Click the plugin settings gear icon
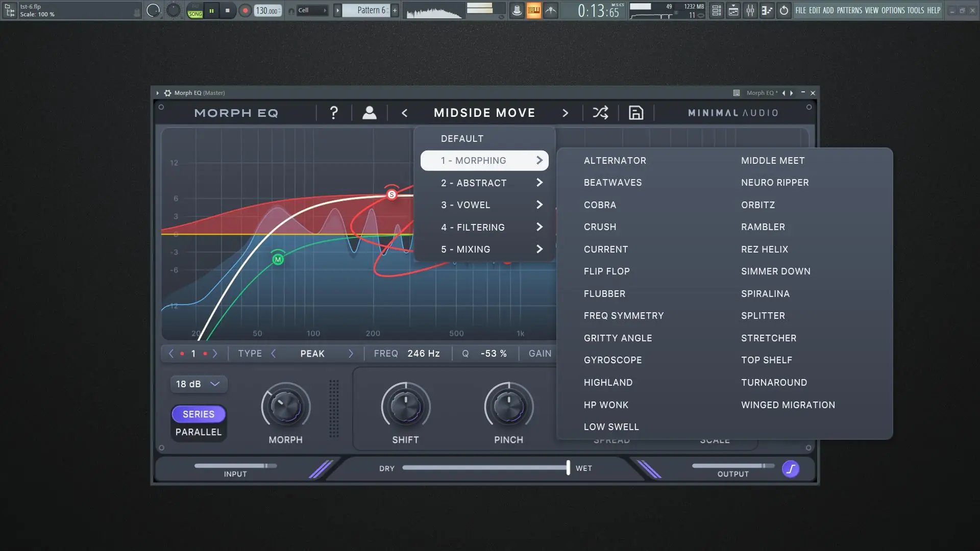 (x=167, y=93)
